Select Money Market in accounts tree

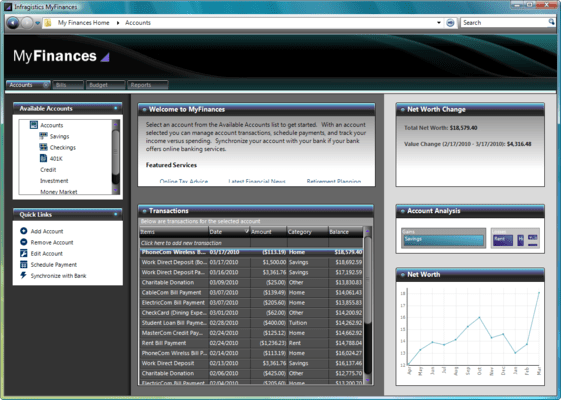click(x=59, y=192)
